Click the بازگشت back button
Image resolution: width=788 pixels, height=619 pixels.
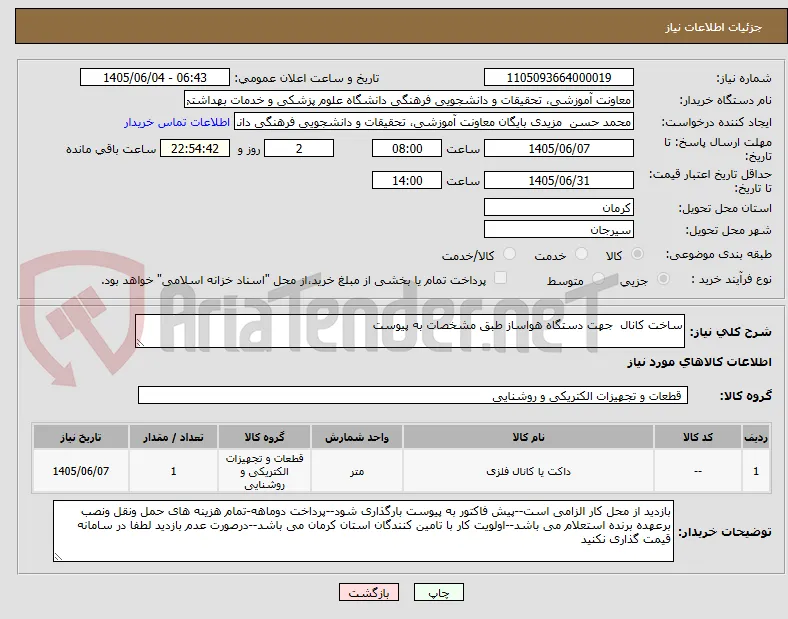(x=369, y=593)
